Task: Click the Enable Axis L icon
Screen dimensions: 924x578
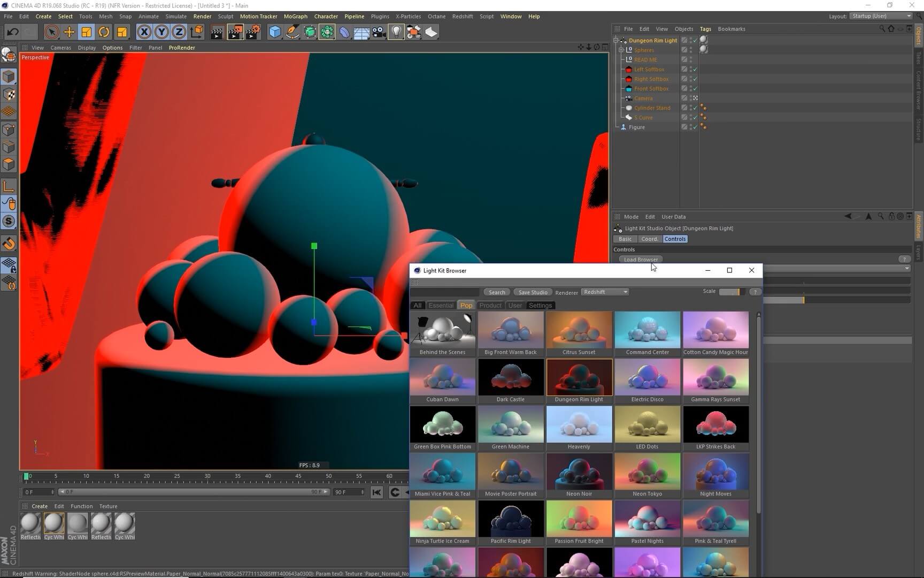Action: 9,186
